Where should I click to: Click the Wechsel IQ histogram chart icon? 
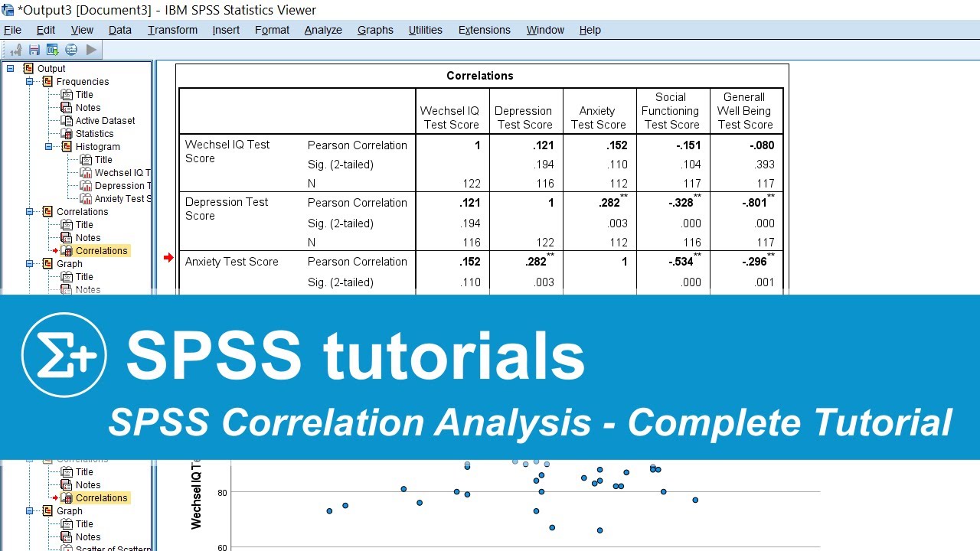click(x=86, y=173)
